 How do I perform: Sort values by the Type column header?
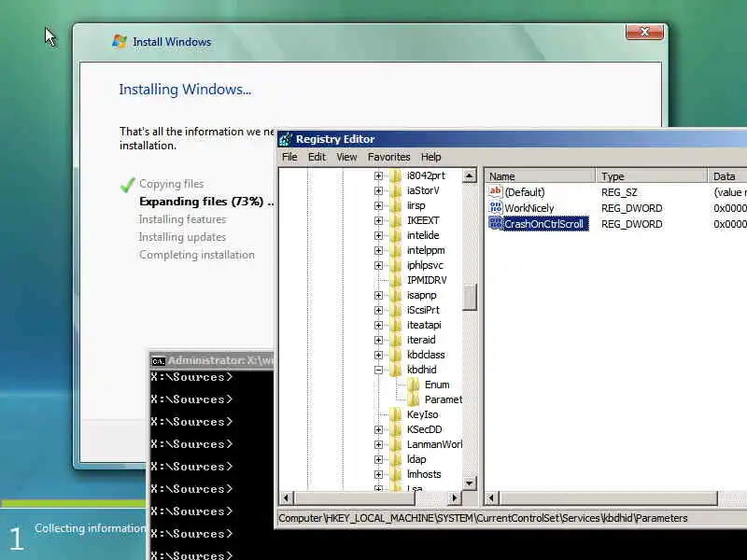(x=652, y=176)
